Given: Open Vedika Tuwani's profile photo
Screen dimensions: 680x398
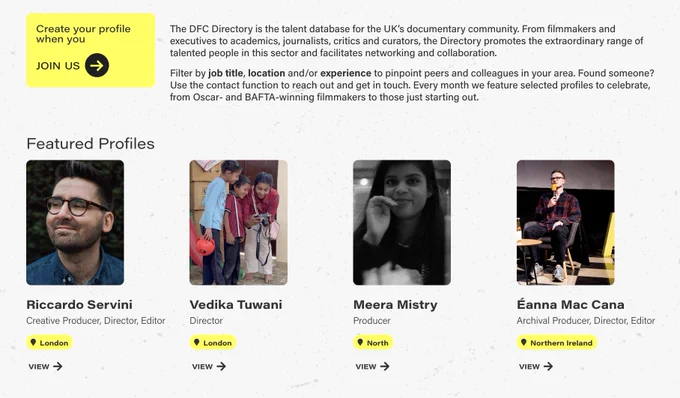Looking at the screenshot, I should click(x=239, y=222).
